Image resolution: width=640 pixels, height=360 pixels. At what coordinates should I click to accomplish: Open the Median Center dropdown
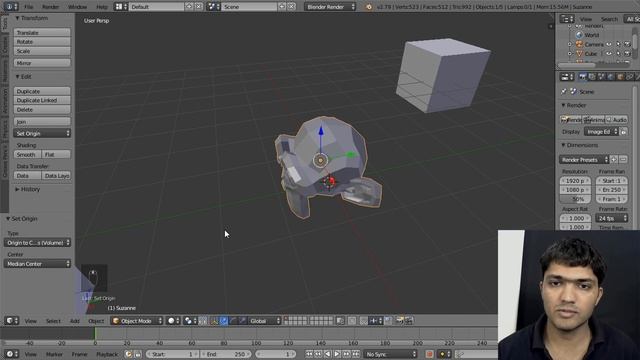37,264
